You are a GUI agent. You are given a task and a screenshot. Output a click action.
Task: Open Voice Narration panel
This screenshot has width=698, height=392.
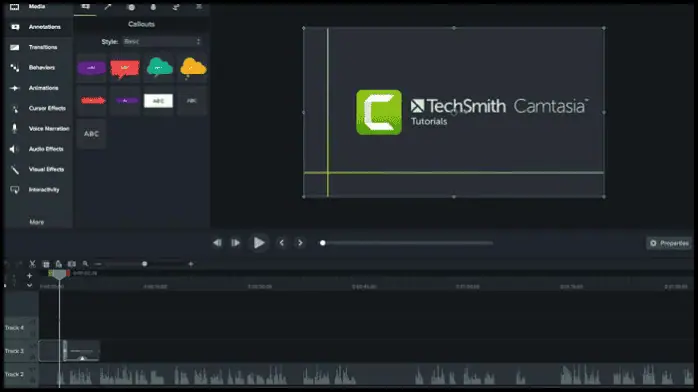tap(37, 129)
